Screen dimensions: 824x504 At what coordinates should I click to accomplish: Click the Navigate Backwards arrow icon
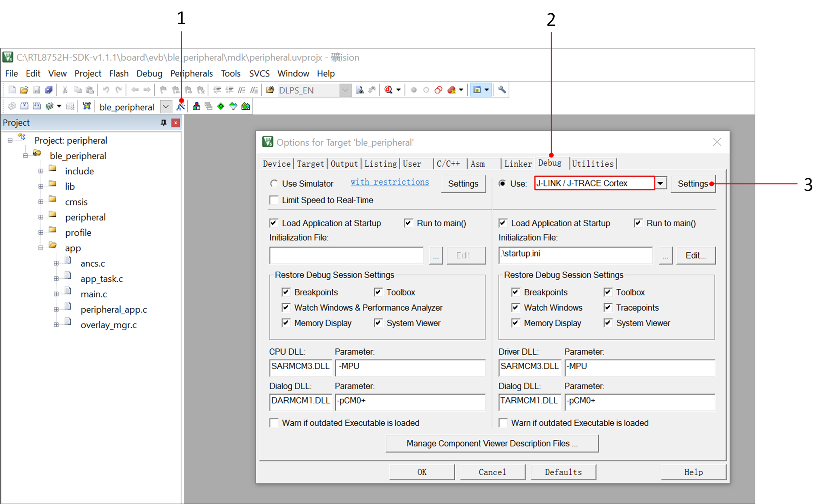[x=135, y=90]
